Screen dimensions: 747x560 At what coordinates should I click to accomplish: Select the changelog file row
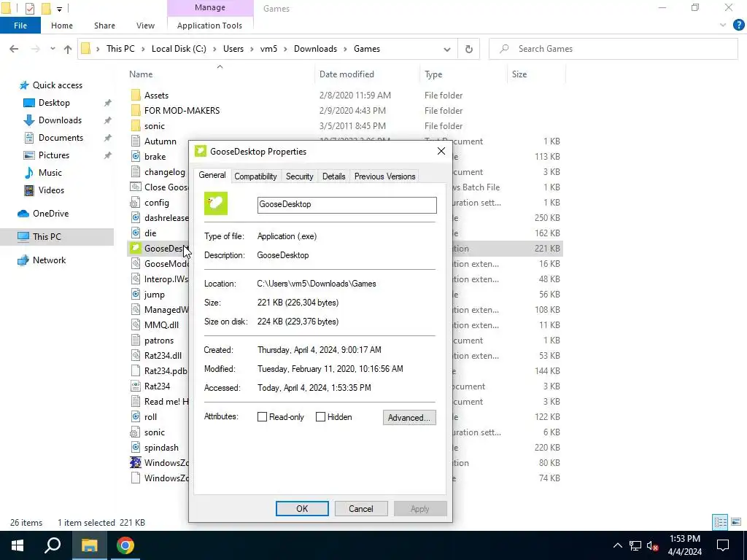click(x=165, y=172)
